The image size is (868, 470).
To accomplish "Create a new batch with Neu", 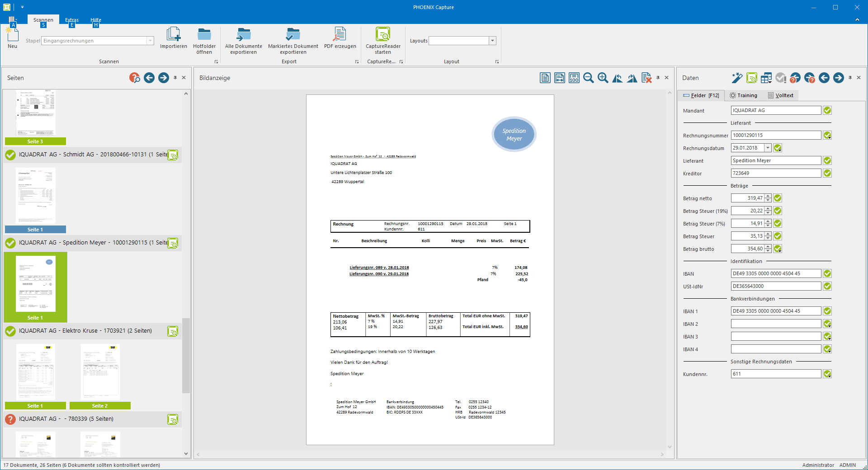I will point(12,38).
